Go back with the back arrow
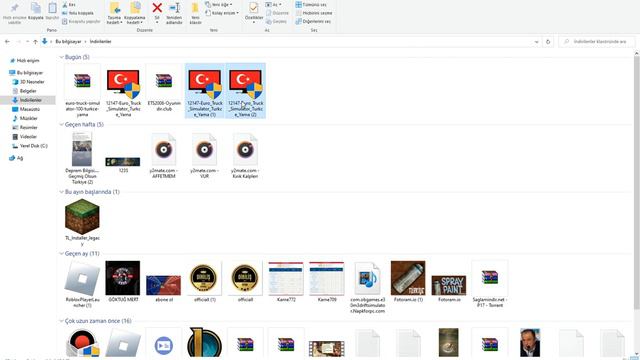The height and width of the screenshot is (360, 640). tap(7, 42)
